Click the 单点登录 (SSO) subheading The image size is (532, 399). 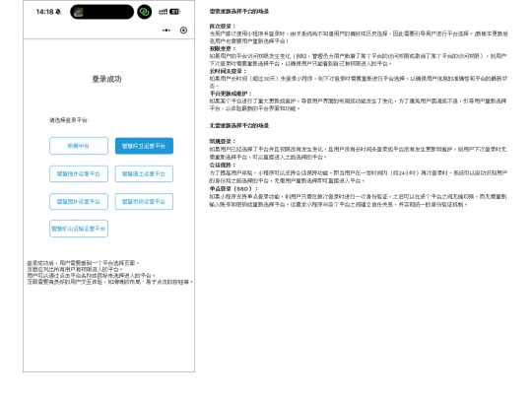(233, 188)
